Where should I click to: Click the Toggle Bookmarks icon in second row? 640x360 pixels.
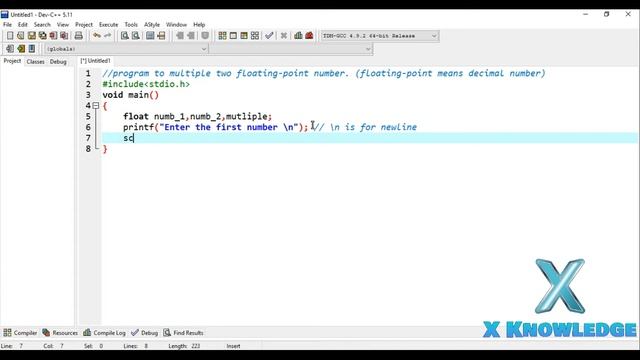[x=21, y=49]
